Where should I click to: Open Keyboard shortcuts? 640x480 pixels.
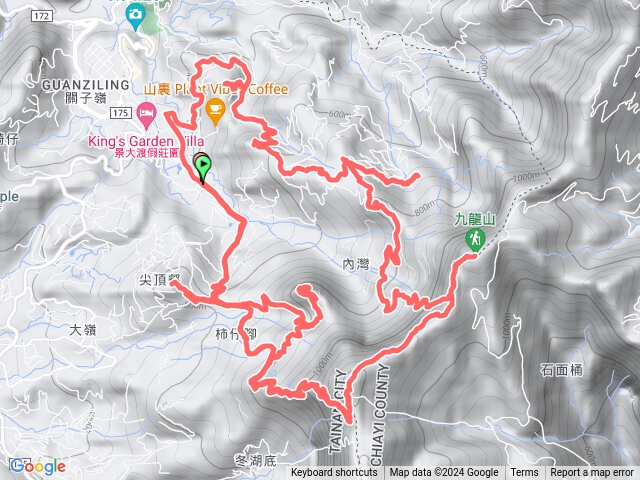[x=334, y=473]
